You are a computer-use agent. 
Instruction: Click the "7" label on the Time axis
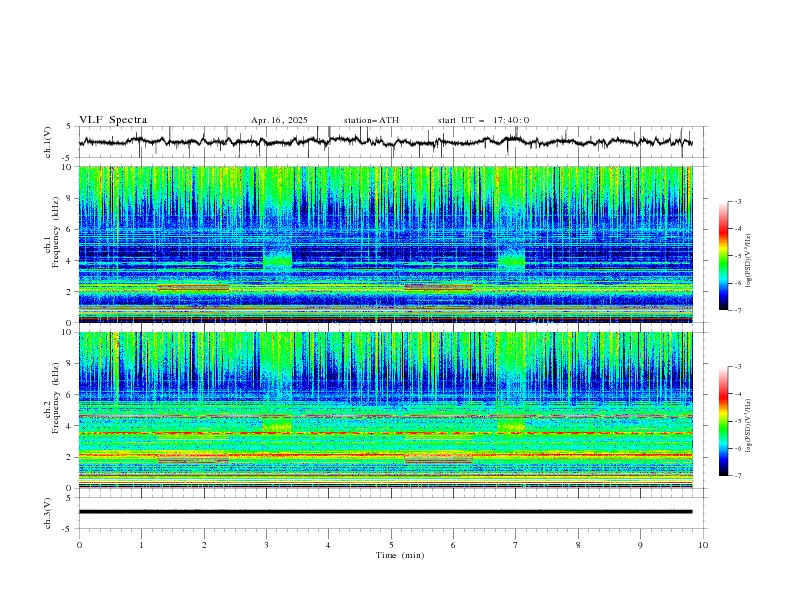[516, 545]
